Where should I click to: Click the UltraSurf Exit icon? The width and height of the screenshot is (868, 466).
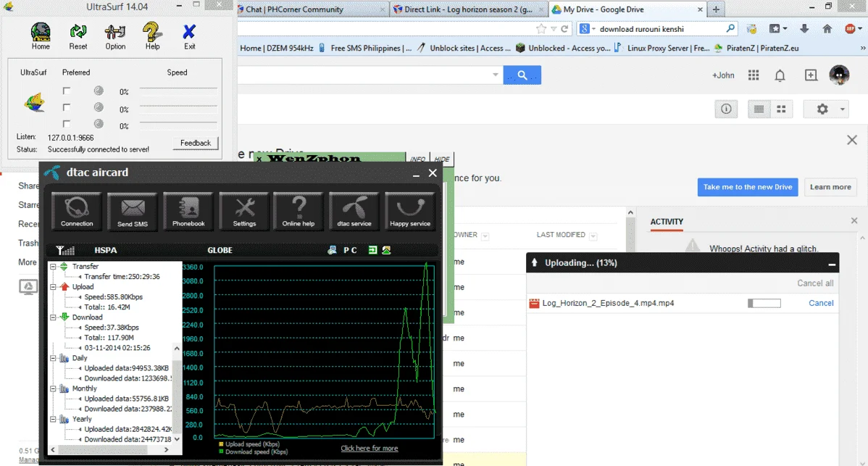coord(189,36)
